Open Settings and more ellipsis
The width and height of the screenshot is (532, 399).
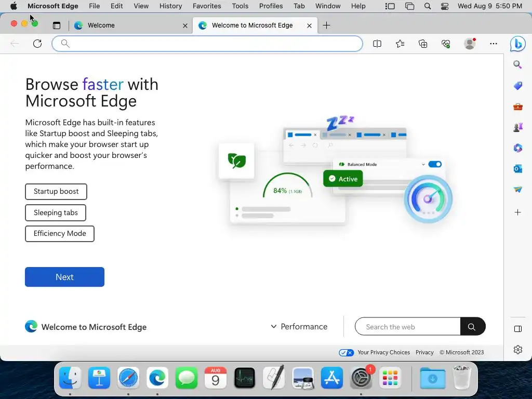(494, 44)
